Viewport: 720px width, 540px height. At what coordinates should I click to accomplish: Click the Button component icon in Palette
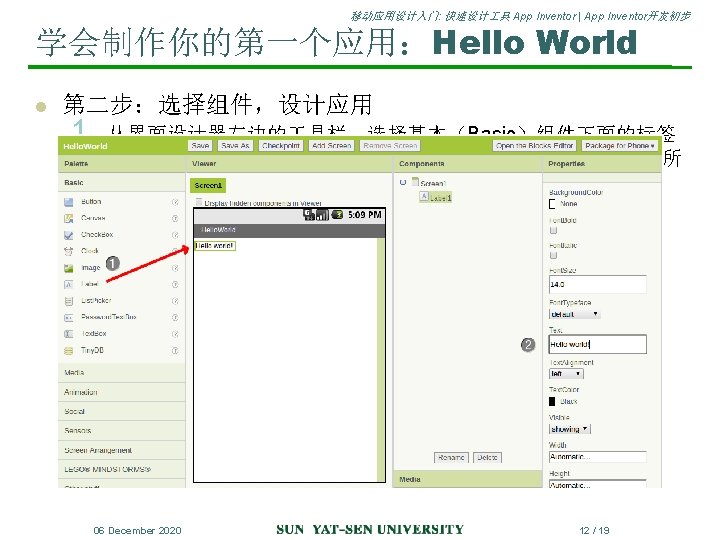coord(68,202)
